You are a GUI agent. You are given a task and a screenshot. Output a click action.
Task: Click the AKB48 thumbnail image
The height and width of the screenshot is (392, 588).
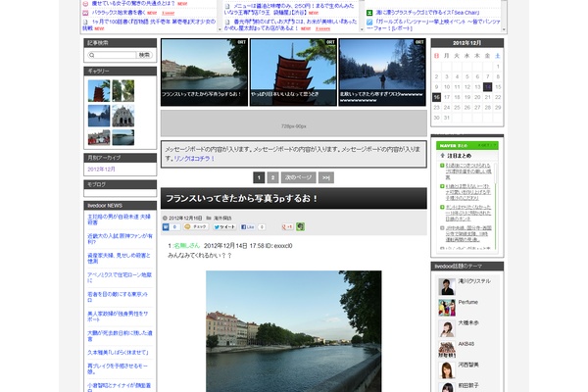447,349
